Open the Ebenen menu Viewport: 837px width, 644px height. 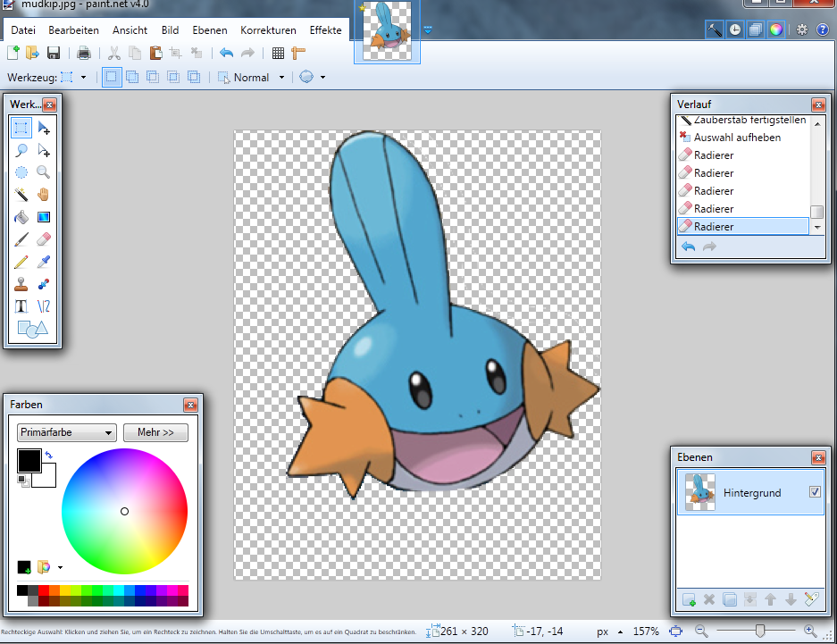point(210,30)
